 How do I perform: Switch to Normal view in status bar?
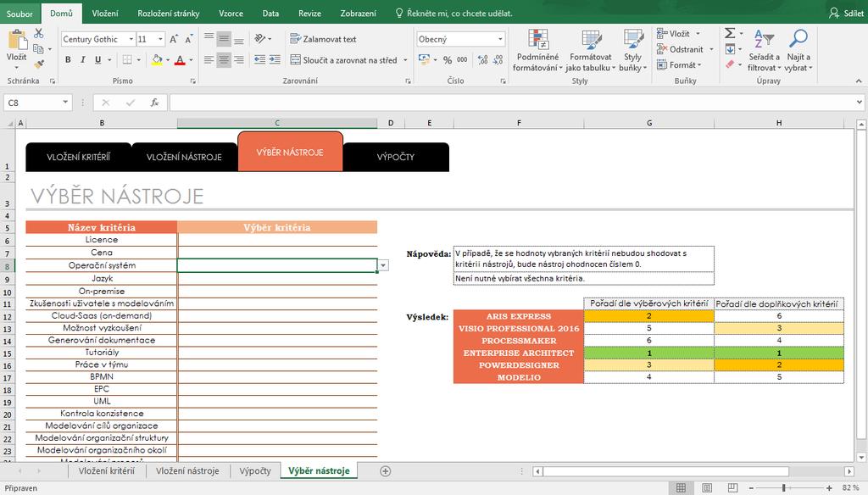pos(681,488)
